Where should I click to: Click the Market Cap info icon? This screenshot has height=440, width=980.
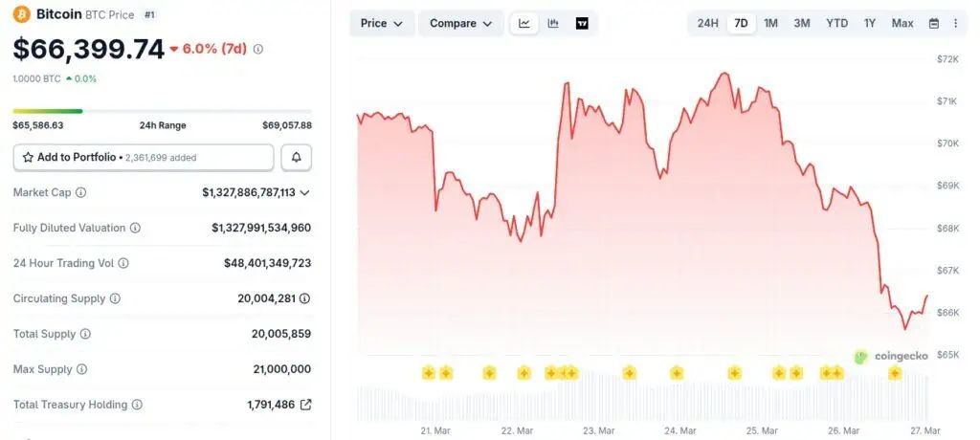pyautogui.click(x=80, y=192)
